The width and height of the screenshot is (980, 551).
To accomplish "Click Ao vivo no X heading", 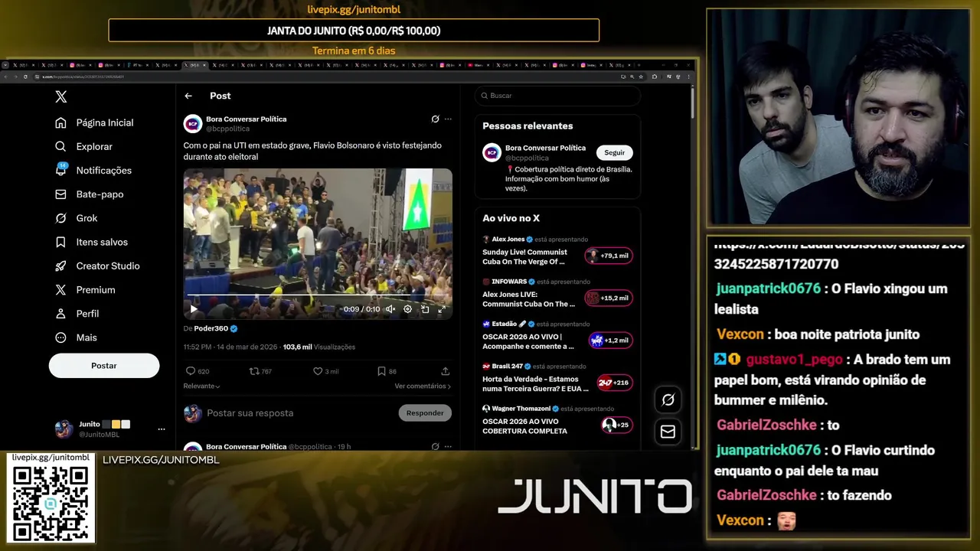I will (x=511, y=218).
